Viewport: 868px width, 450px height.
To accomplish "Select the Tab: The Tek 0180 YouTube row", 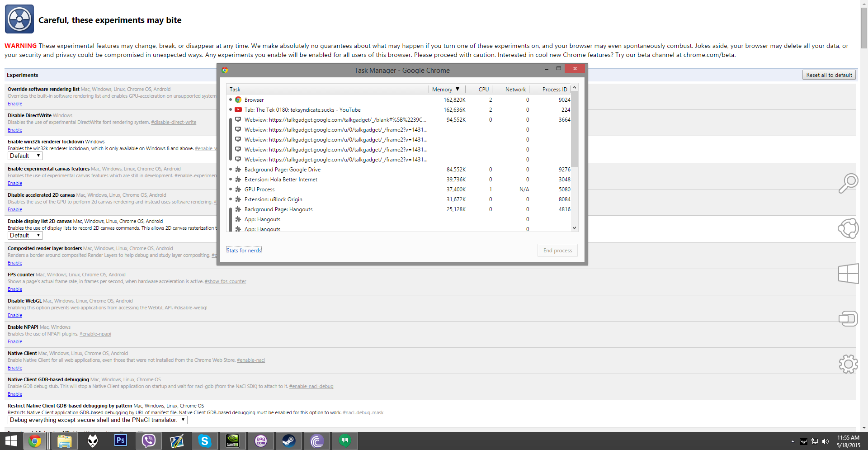I will (399, 110).
